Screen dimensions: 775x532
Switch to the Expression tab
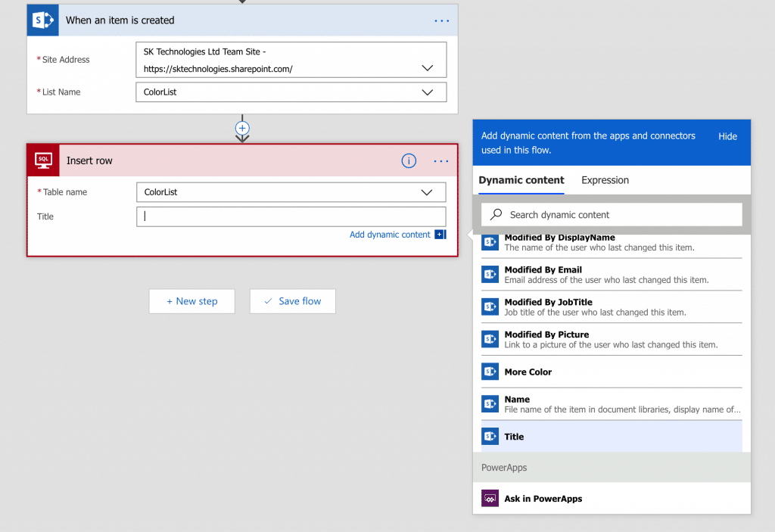605,180
